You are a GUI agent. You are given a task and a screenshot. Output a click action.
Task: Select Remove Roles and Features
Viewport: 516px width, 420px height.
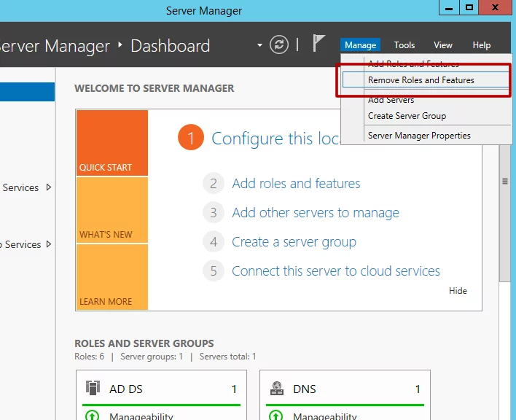click(421, 80)
